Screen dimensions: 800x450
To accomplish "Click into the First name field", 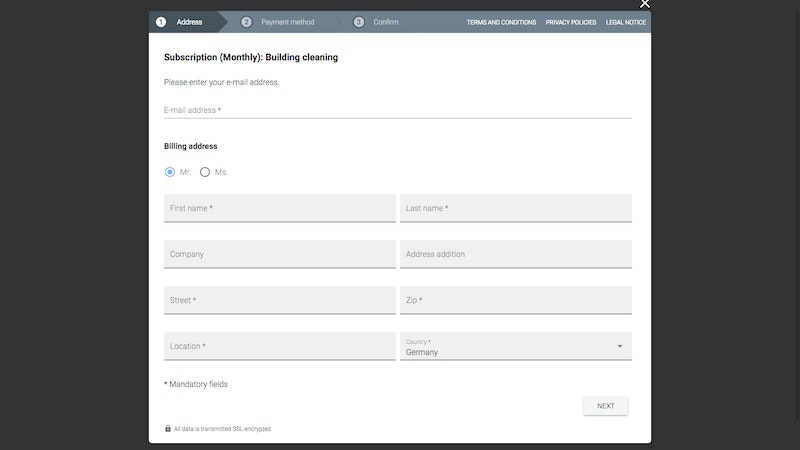I will (280, 208).
